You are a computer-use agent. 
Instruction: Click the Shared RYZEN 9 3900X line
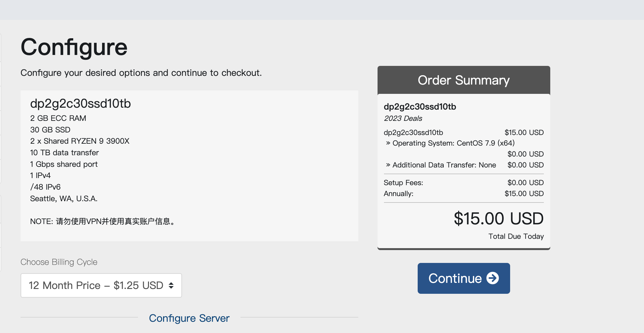click(x=80, y=141)
